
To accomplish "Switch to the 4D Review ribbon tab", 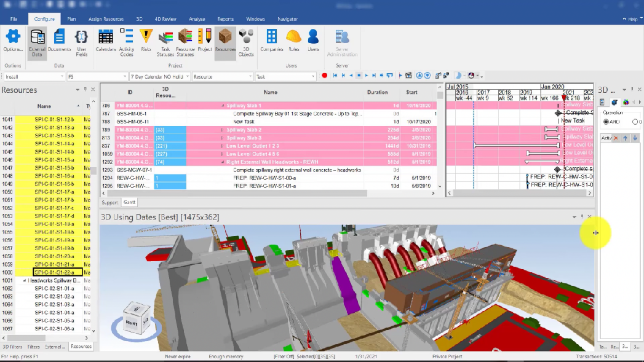I will pos(165,18).
